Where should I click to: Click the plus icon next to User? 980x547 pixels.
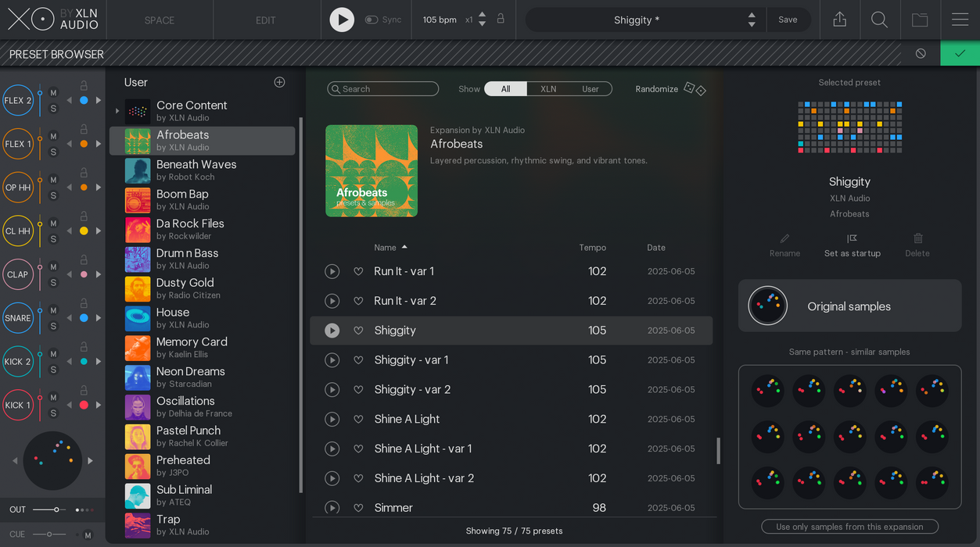point(279,81)
